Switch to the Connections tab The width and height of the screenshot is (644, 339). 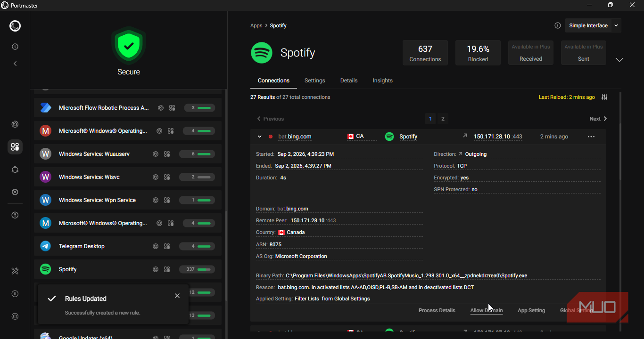click(273, 81)
